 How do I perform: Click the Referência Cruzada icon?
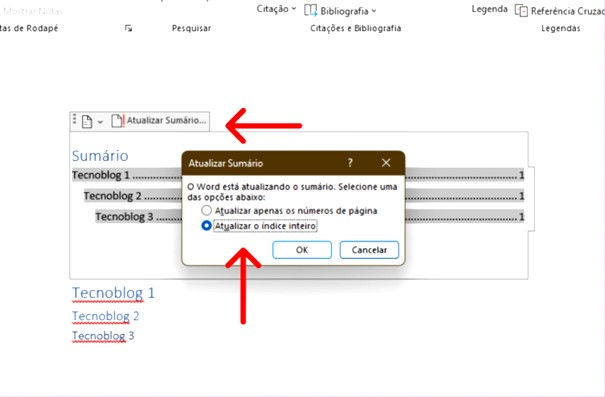[521, 10]
